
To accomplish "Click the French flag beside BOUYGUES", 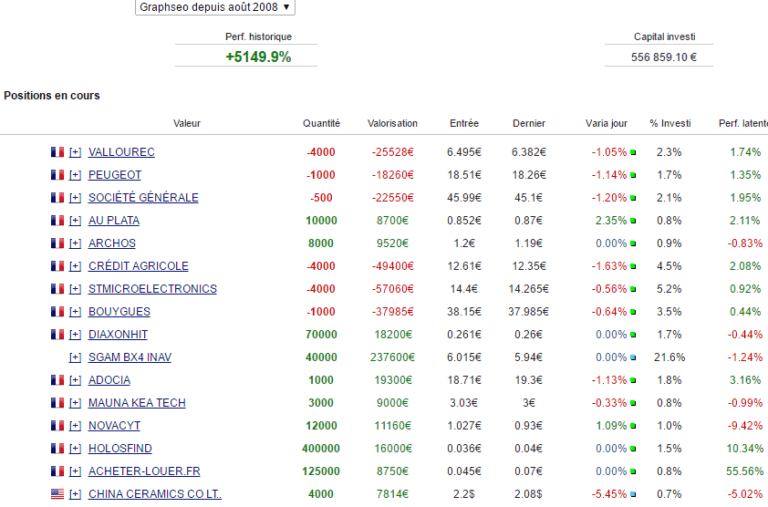I will [57, 312].
